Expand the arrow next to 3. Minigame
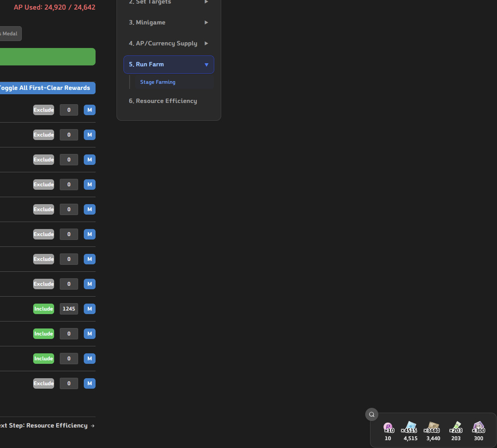The width and height of the screenshot is (497, 448). [x=206, y=23]
